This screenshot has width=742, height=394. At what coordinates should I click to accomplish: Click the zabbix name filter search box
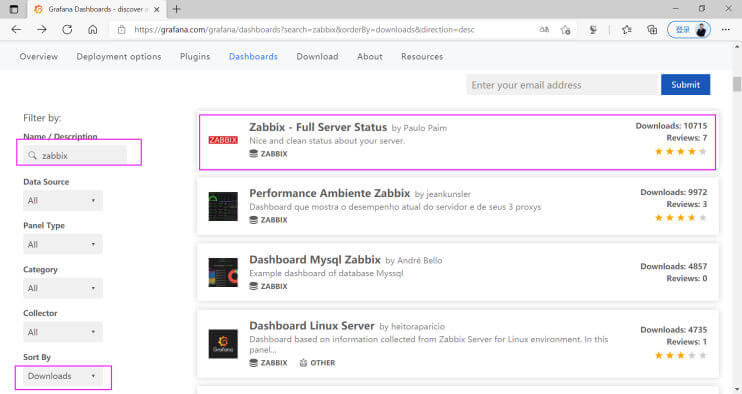tap(76, 155)
